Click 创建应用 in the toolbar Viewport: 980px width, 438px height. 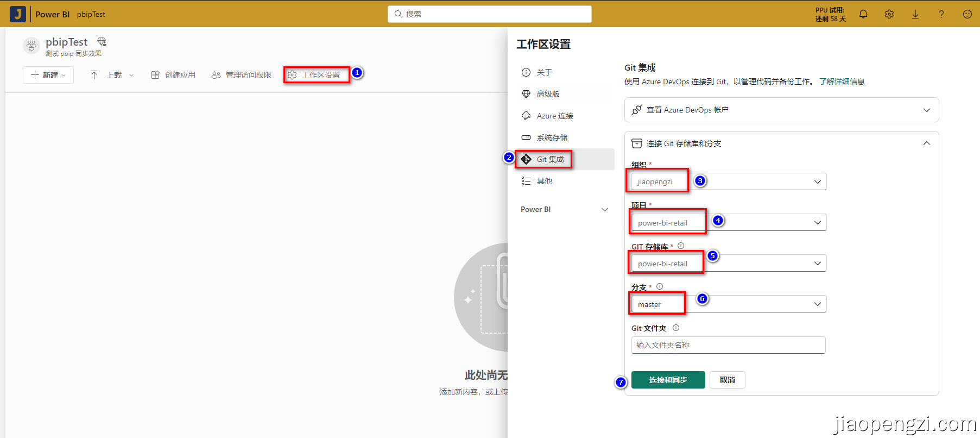[x=173, y=75]
